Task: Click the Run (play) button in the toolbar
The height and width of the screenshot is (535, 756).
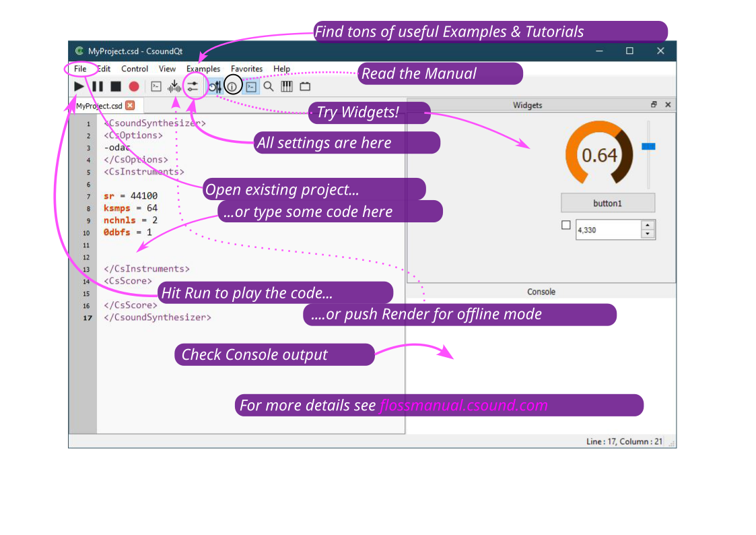Action: click(79, 86)
